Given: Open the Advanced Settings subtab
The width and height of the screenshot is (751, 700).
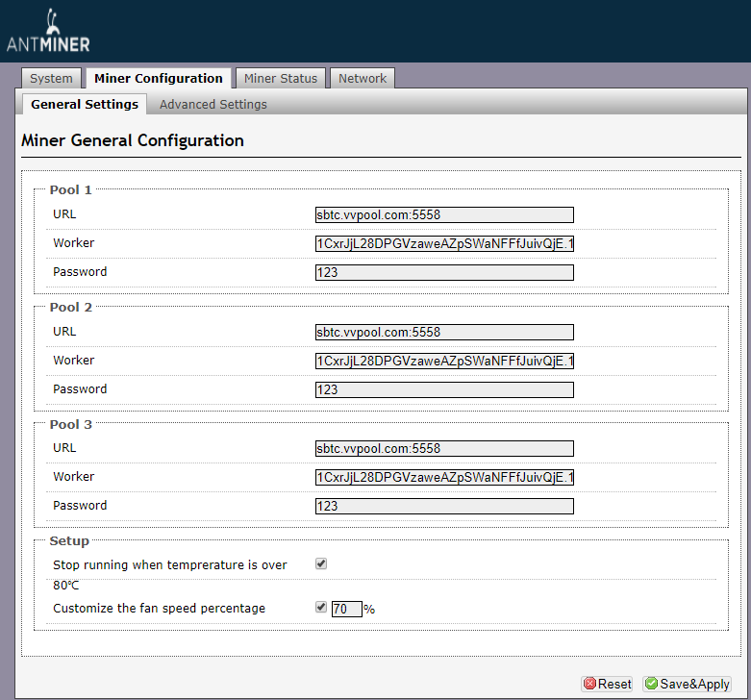Looking at the screenshot, I should click(x=213, y=104).
